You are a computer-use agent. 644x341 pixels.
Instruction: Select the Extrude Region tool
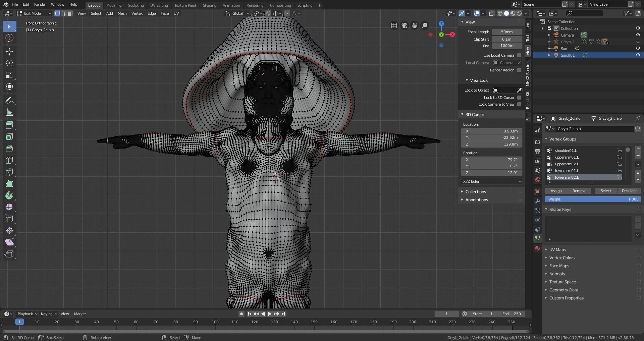point(9,125)
